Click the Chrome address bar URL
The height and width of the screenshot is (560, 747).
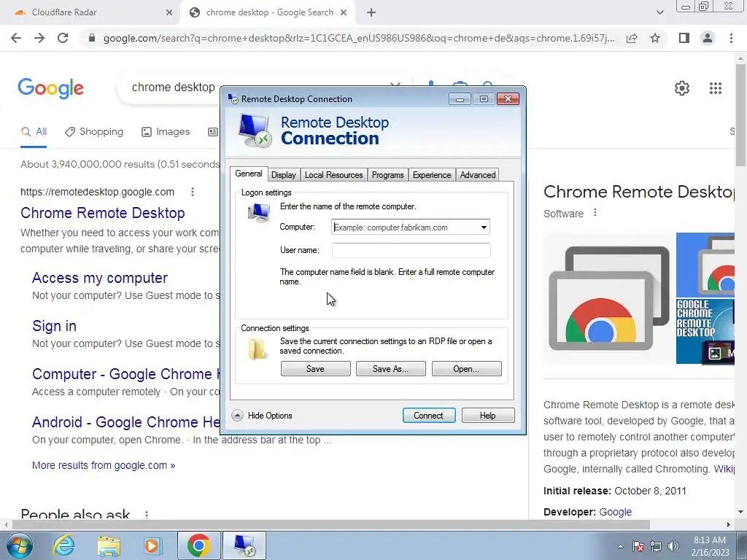click(359, 38)
